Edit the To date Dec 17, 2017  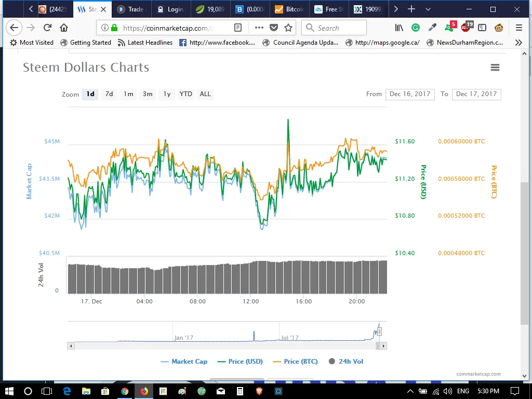coord(476,94)
